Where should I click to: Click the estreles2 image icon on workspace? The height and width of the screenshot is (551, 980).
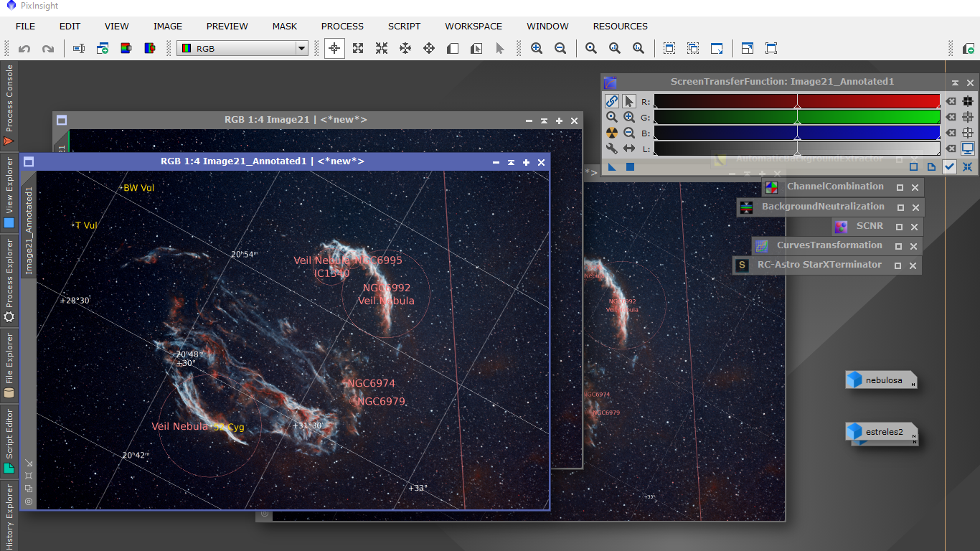(x=882, y=432)
